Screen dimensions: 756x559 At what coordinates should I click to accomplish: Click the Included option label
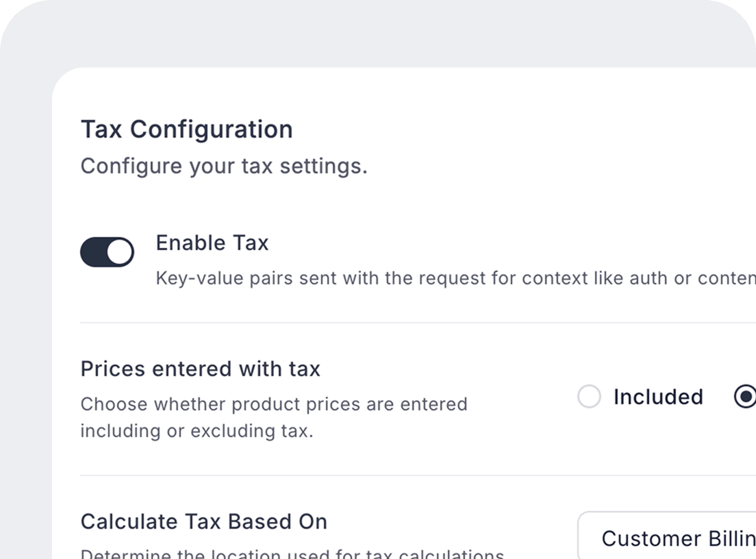(x=658, y=397)
